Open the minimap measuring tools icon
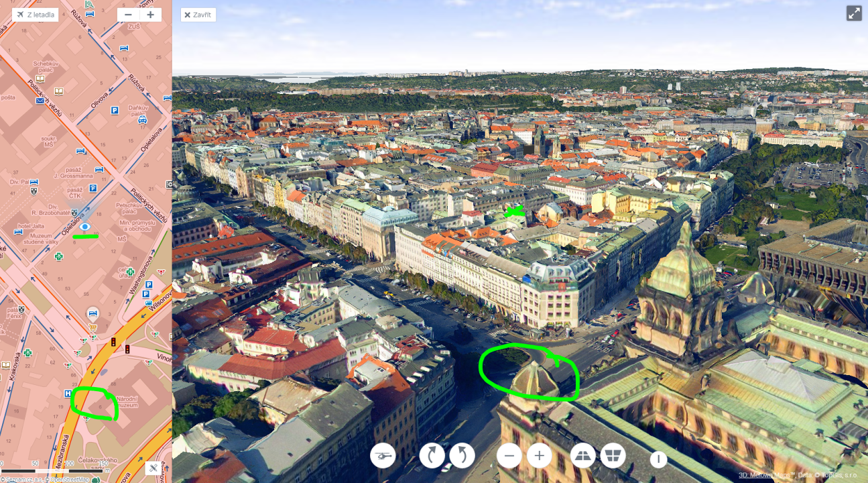The width and height of the screenshot is (868, 483). [x=153, y=468]
